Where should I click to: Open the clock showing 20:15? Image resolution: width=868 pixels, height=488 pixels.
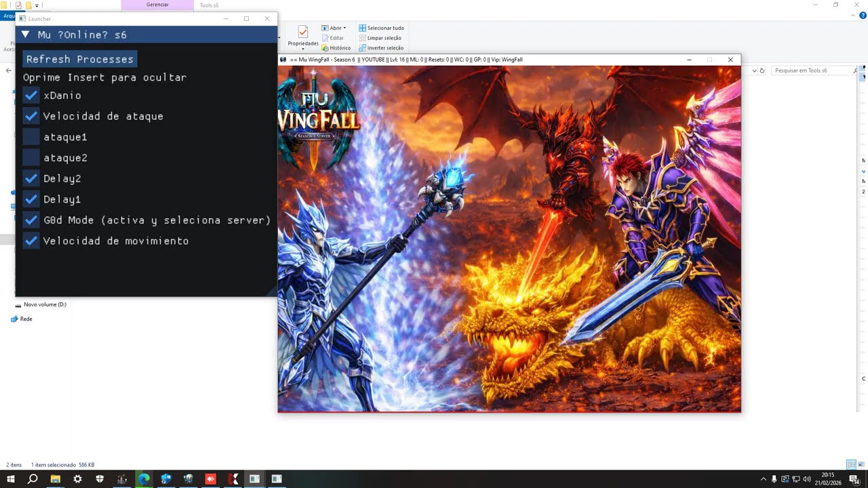coord(827,479)
